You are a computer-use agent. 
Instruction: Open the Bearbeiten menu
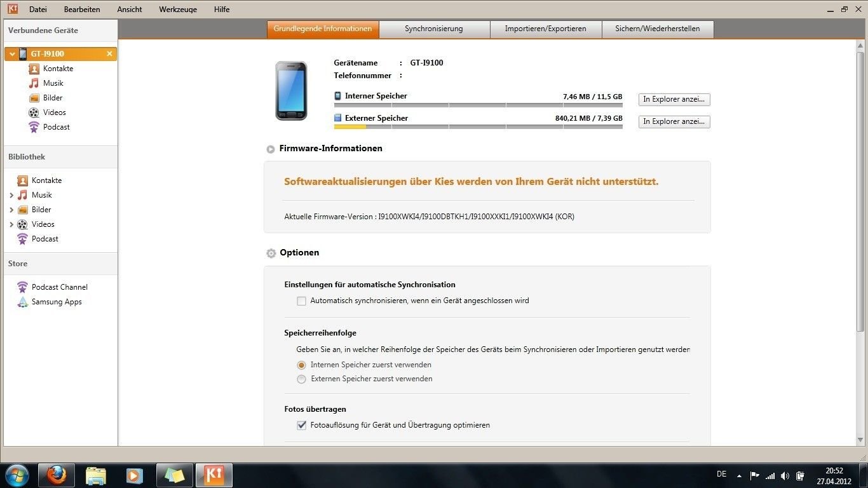pyautogui.click(x=82, y=10)
